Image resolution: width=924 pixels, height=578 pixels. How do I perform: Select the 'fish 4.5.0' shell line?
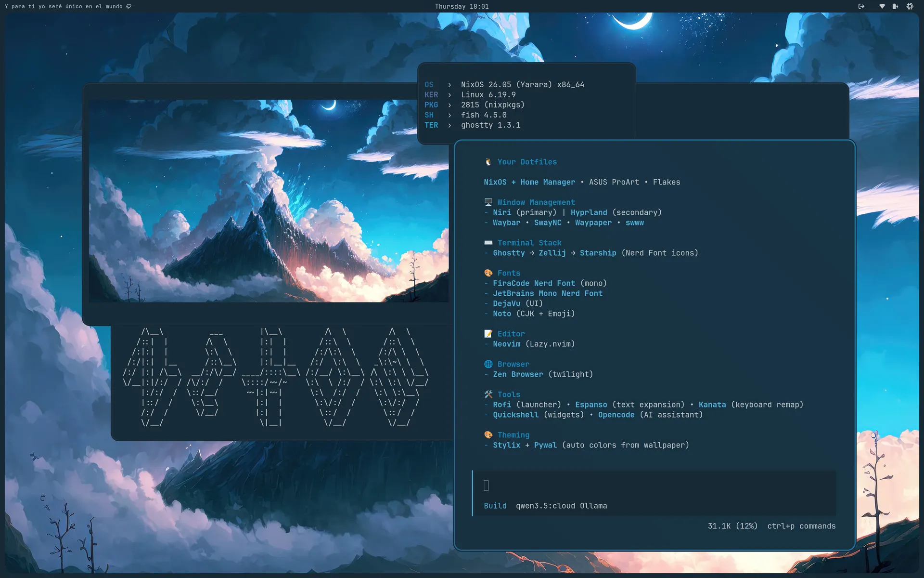click(484, 115)
